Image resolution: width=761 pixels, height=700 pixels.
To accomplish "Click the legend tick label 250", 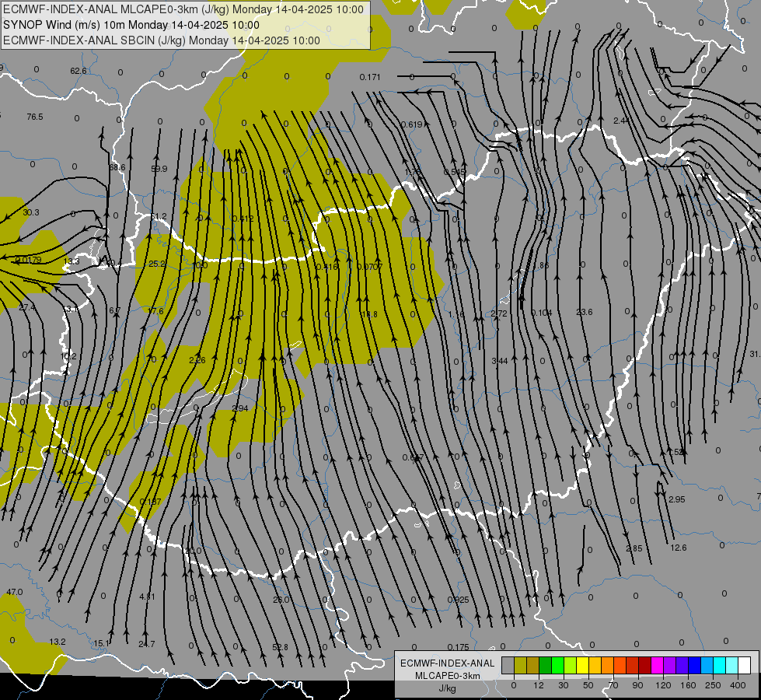I will (x=713, y=685).
